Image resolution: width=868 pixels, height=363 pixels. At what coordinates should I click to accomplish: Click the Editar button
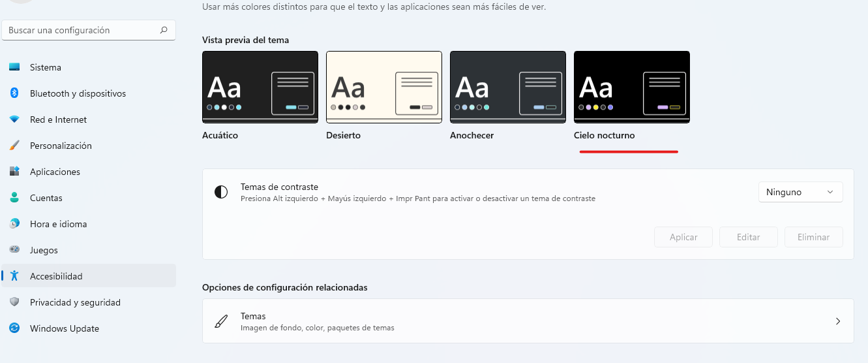pos(749,237)
